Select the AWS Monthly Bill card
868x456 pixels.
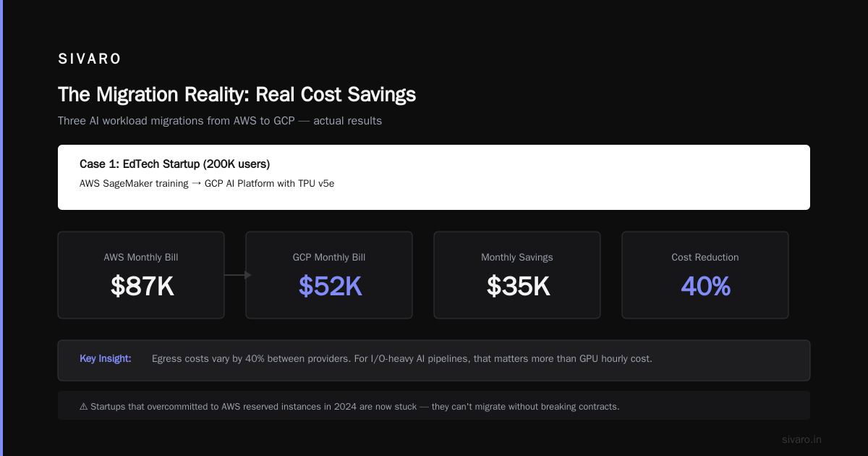pos(141,275)
